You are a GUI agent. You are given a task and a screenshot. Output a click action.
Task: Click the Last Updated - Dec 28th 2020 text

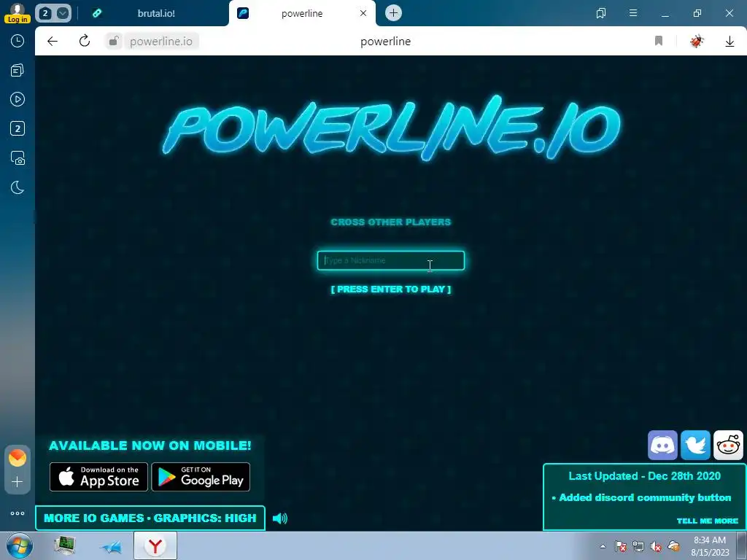tap(645, 475)
